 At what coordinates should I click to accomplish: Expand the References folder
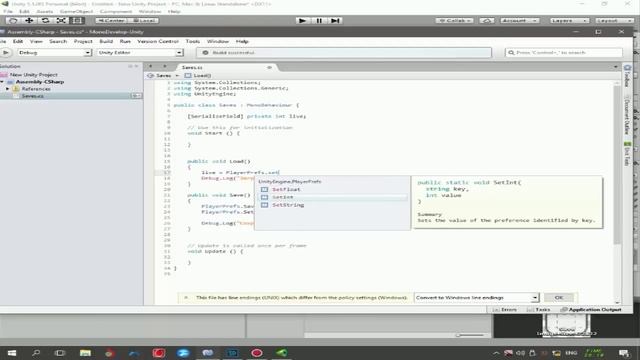click(x=7, y=89)
